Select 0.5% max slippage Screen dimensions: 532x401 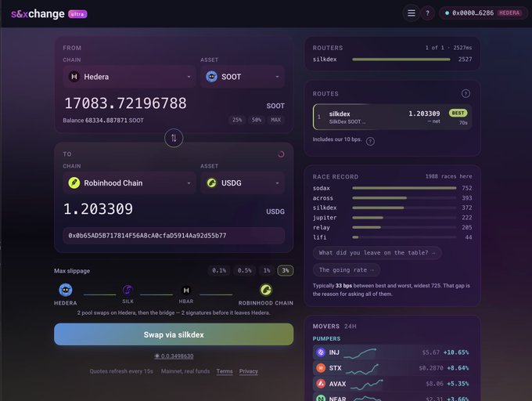point(245,271)
